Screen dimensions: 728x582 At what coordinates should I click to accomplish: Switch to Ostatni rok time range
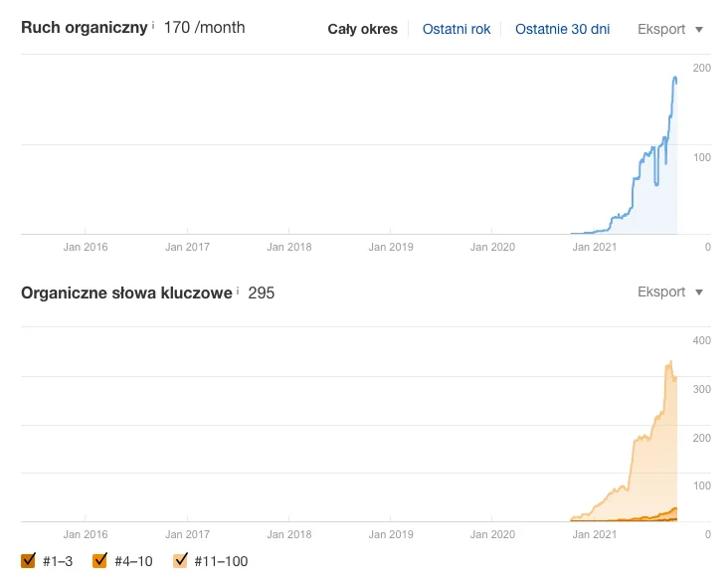pos(456,30)
